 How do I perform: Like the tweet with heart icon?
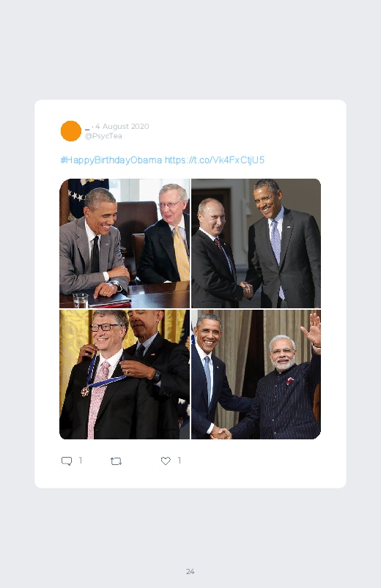[x=166, y=461]
